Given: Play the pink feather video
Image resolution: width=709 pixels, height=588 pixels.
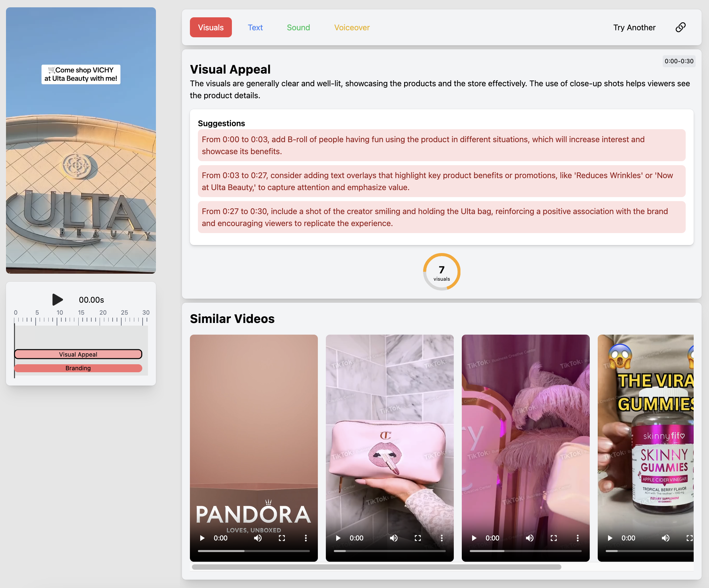Looking at the screenshot, I should (474, 538).
